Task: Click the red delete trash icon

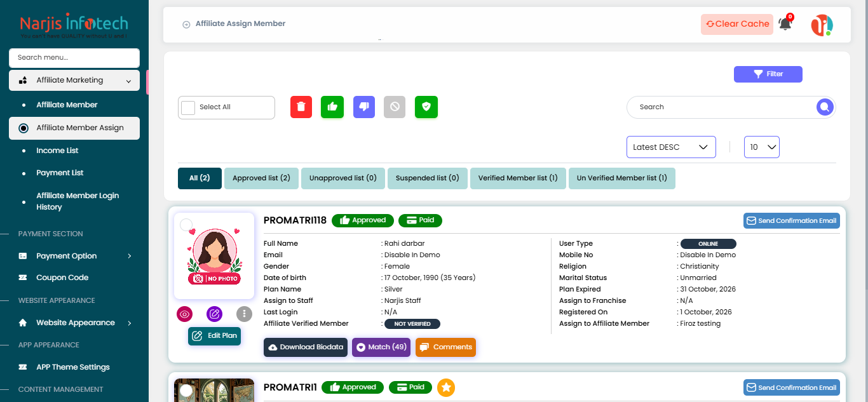Action: (x=301, y=107)
